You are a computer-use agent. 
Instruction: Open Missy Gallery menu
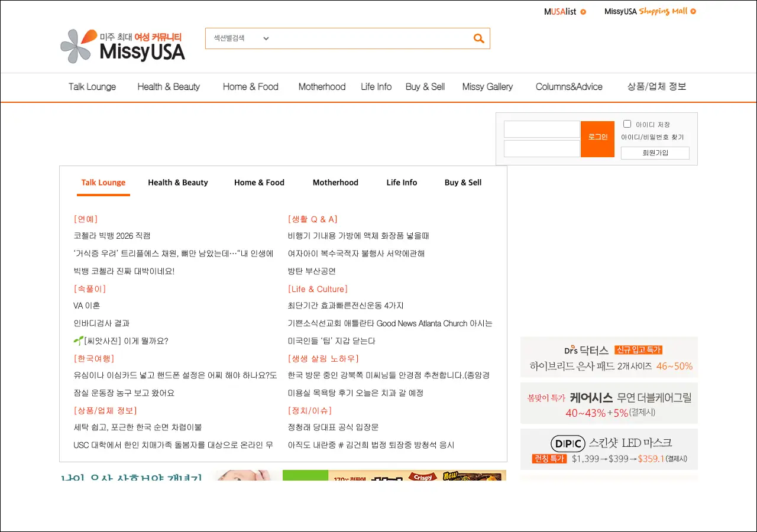pyautogui.click(x=487, y=87)
